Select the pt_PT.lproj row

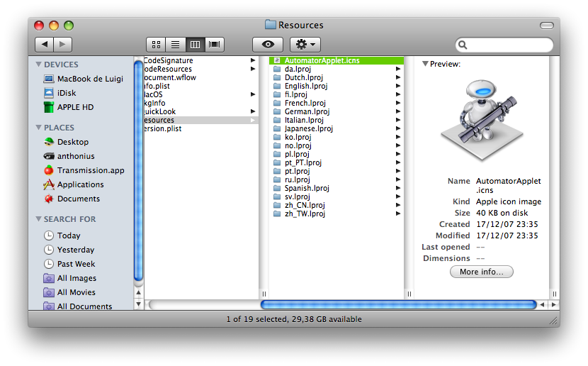point(337,162)
